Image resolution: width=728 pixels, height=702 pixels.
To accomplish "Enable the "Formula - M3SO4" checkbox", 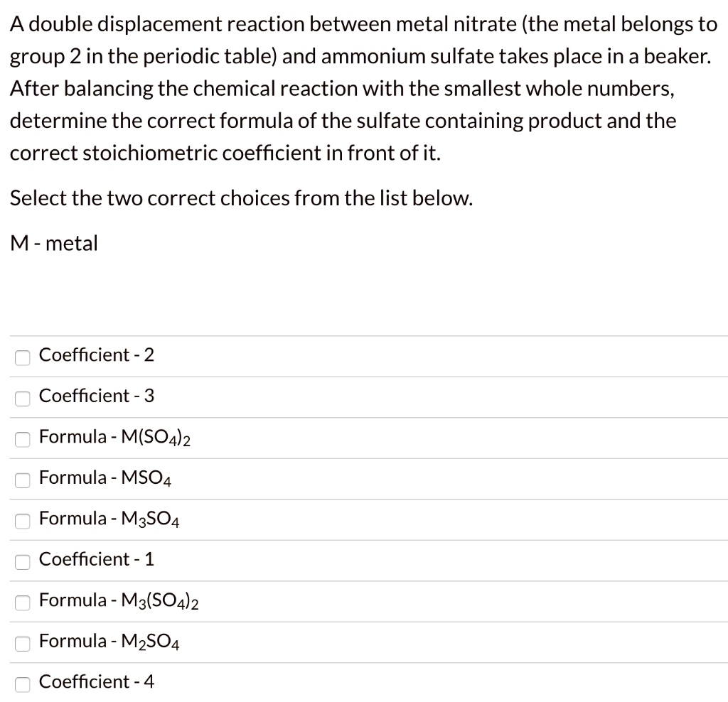I will point(22,521).
